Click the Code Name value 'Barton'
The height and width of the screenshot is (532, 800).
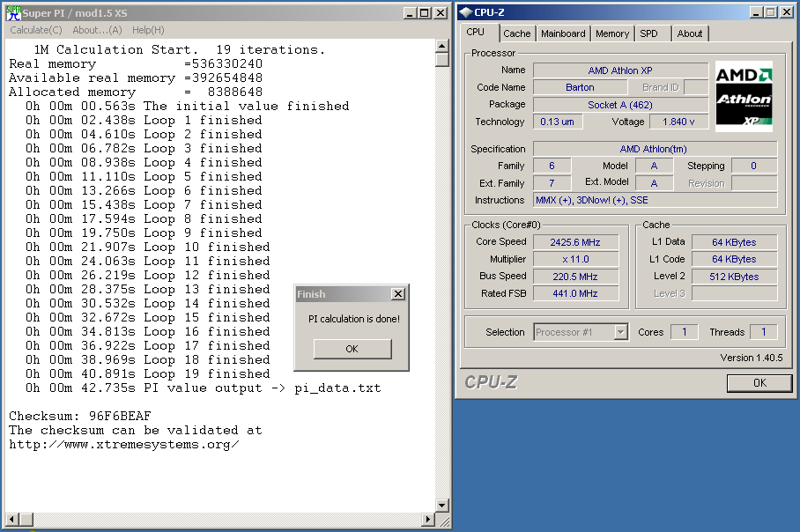[580, 87]
